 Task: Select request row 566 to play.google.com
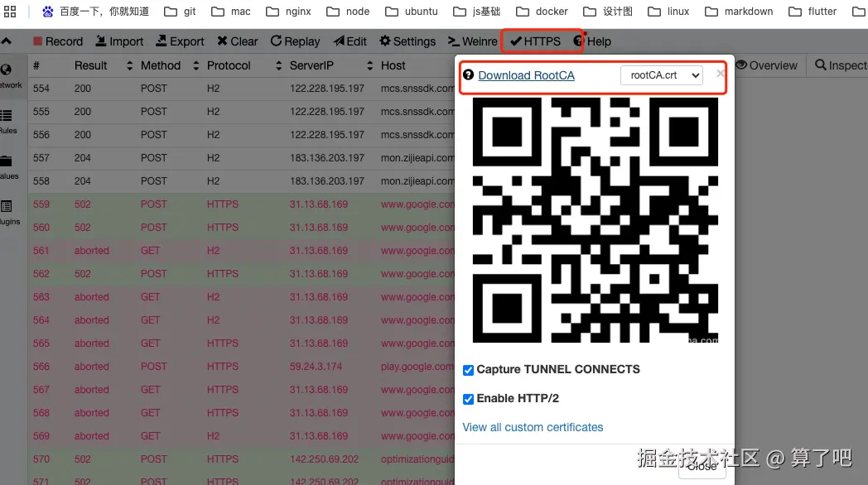click(241, 367)
